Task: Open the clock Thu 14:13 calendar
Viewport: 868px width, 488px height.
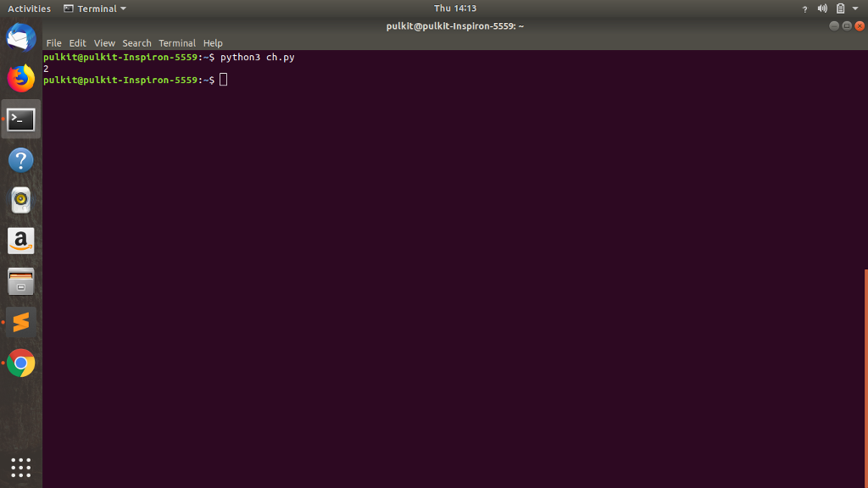Action: [x=455, y=8]
